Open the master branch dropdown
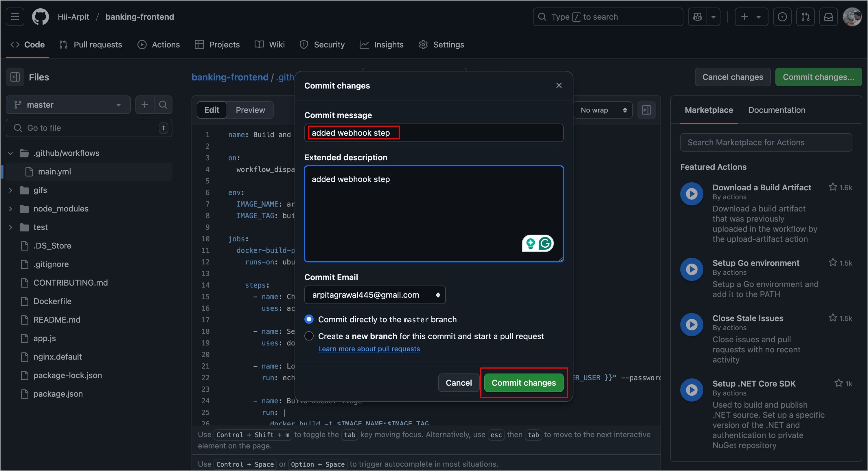The image size is (868, 471). (68, 105)
